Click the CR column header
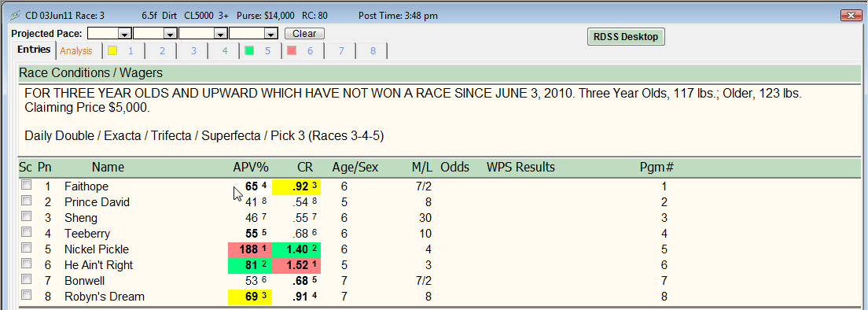 click(x=306, y=167)
